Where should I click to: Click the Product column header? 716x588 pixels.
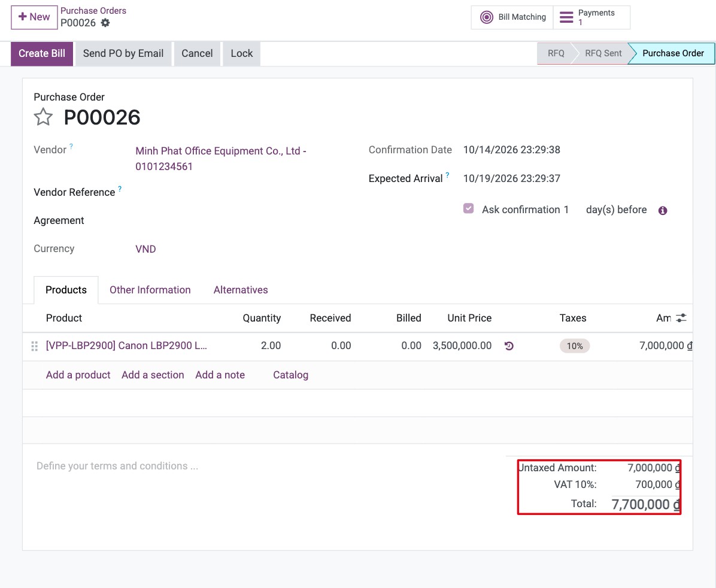click(64, 318)
